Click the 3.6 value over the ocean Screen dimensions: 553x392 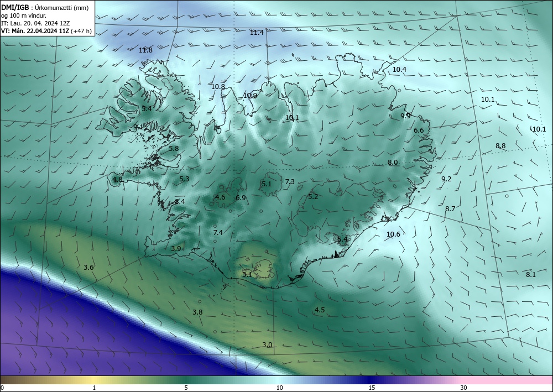coord(88,267)
